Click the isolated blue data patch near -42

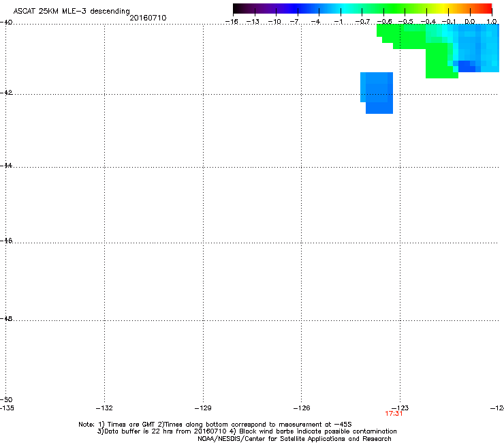coord(377,93)
